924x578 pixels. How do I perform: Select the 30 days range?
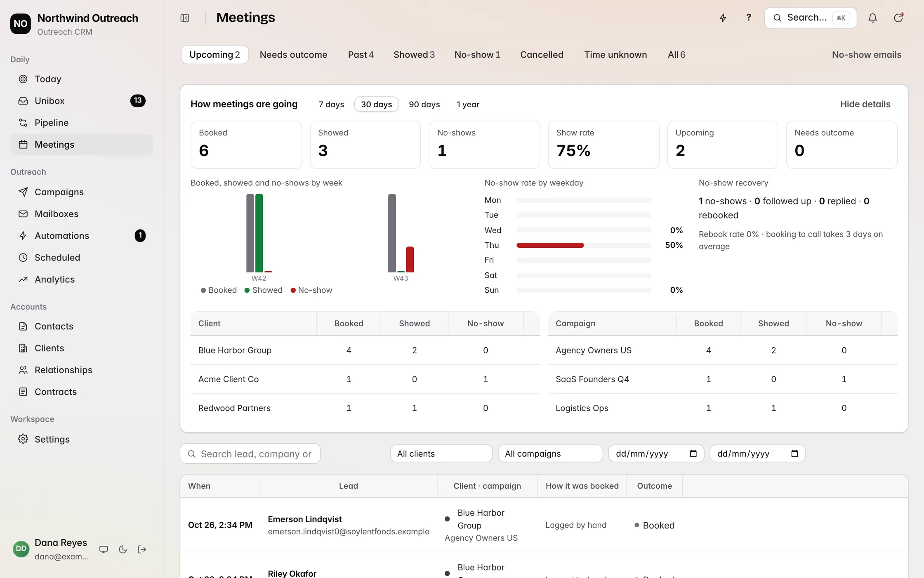click(x=376, y=104)
